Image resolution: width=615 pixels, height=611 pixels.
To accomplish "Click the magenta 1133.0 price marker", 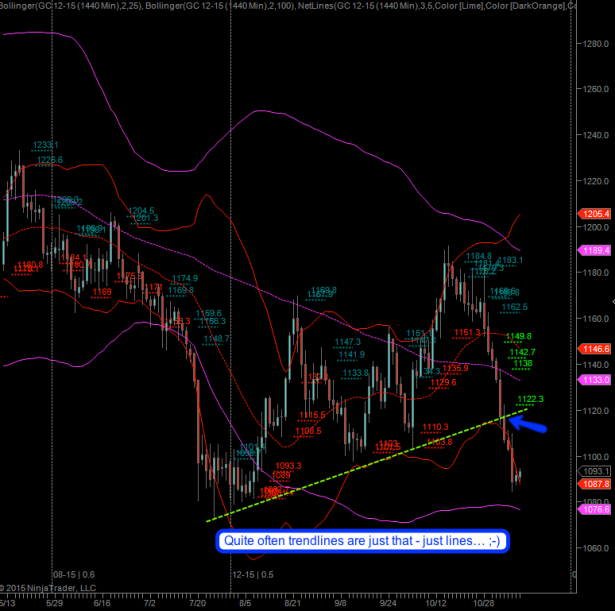I will click(x=597, y=381).
